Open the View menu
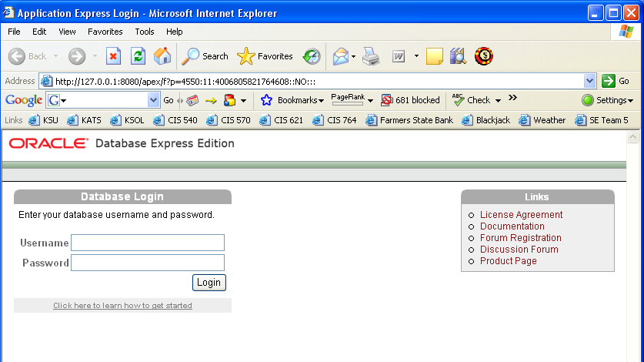 [67, 32]
